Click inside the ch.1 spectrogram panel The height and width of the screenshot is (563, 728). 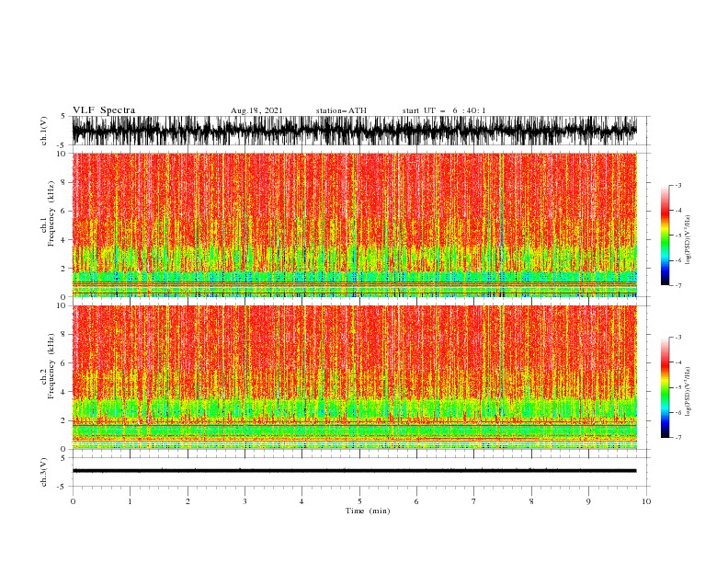point(354,224)
